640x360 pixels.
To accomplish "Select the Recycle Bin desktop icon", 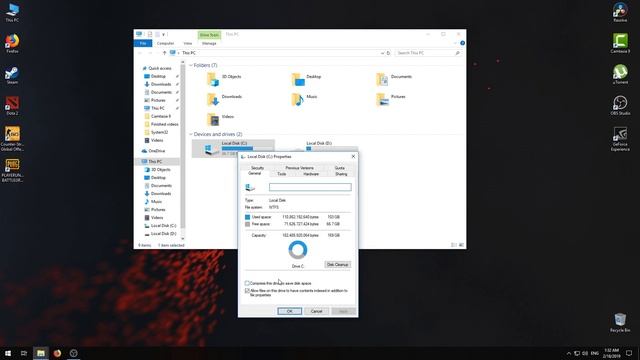I will coord(620,322).
